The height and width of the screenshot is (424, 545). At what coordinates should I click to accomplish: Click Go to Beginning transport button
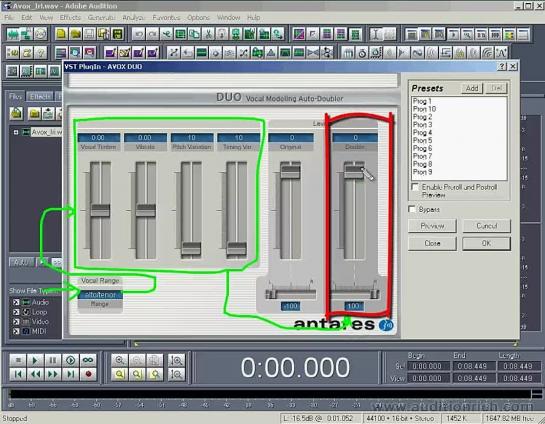pos(18,374)
